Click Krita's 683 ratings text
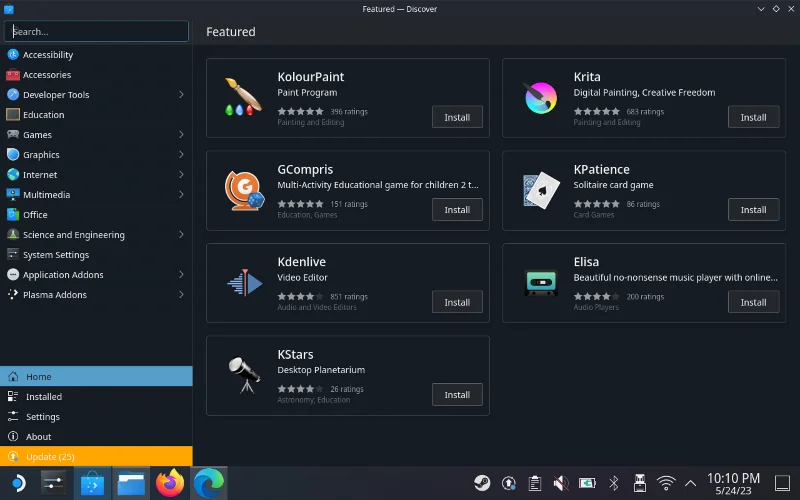Image resolution: width=800 pixels, height=500 pixels. pyautogui.click(x=645, y=111)
